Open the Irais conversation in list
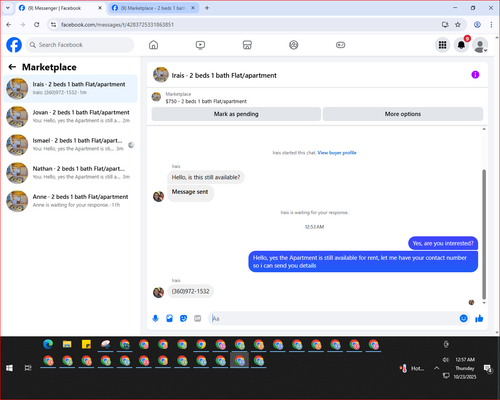500x400 pixels. (x=70, y=88)
